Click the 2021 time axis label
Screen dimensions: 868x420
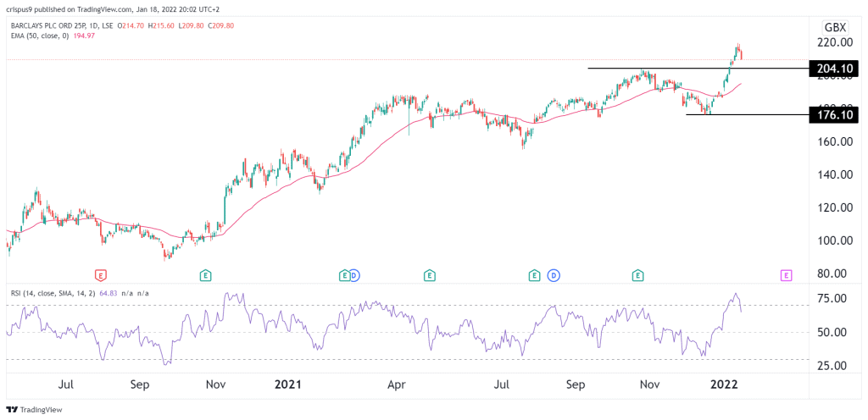tap(289, 384)
